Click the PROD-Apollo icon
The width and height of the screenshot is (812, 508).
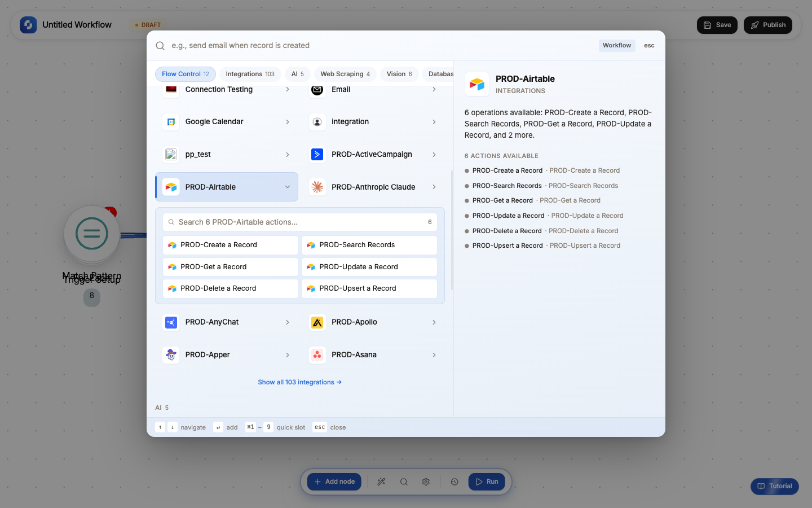[x=317, y=322]
